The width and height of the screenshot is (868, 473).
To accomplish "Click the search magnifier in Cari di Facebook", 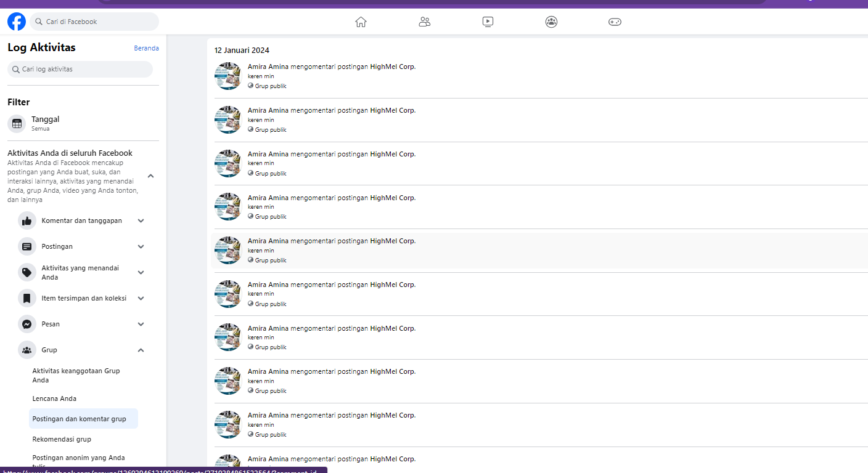I will 39,22.
